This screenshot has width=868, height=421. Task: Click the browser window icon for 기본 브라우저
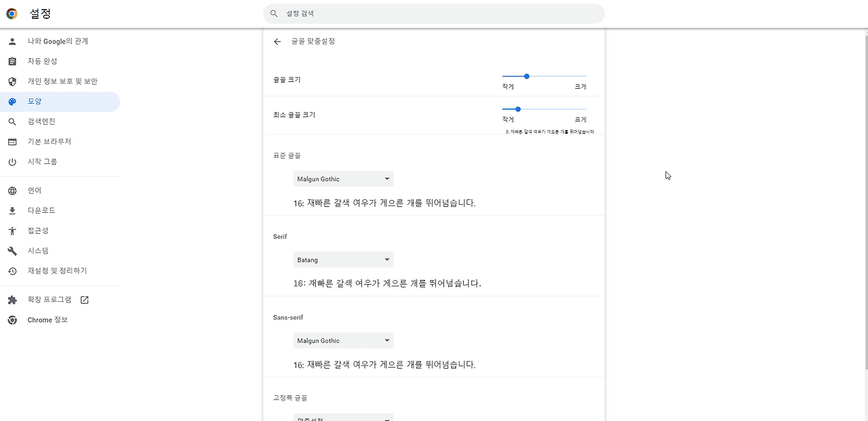12,141
